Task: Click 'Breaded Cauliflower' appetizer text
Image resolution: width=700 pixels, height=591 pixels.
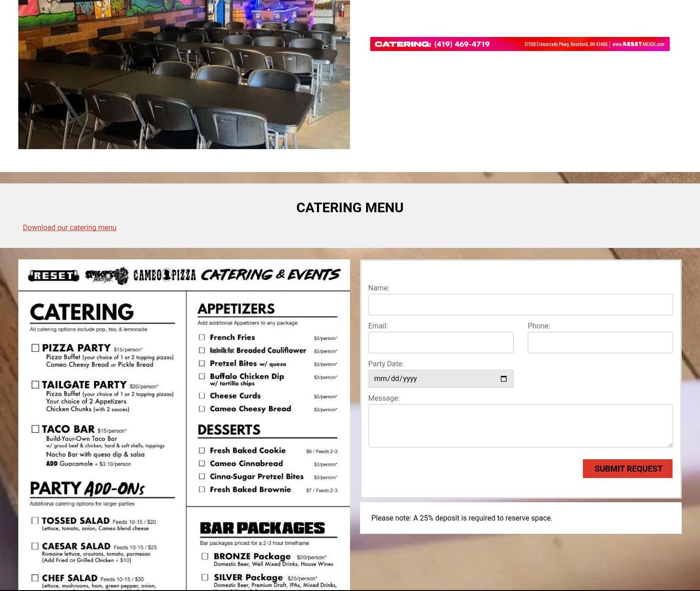Action: click(x=271, y=350)
